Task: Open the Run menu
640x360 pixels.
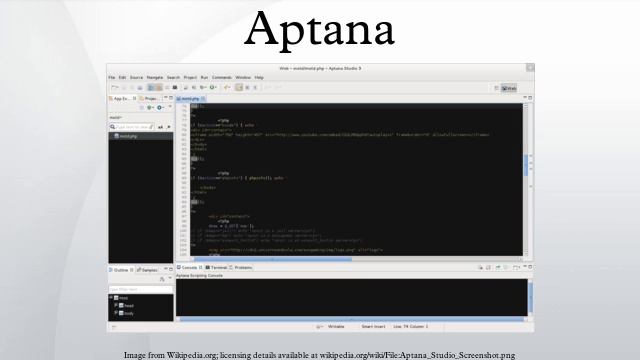Action: pyautogui.click(x=204, y=78)
